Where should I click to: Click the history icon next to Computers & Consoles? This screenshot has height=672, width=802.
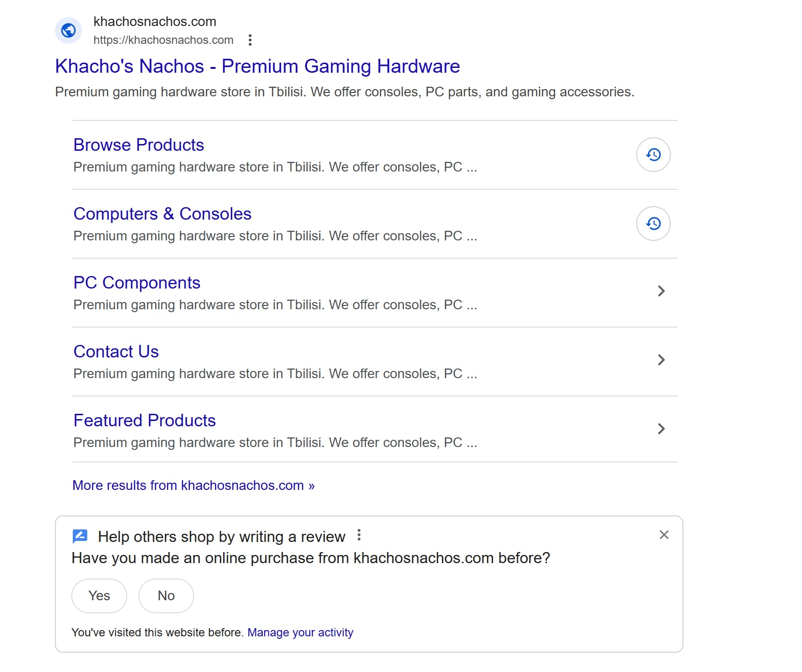pyautogui.click(x=653, y=224)
